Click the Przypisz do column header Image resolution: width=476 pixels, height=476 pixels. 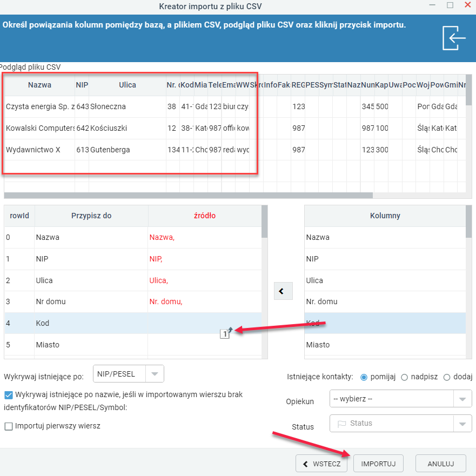coord(91,216)
